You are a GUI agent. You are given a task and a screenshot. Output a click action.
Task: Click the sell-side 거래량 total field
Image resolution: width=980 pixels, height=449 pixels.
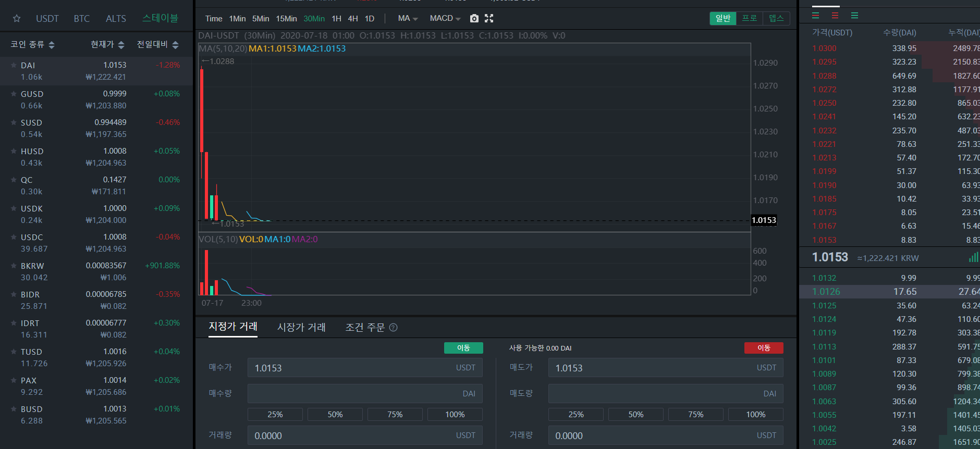click(x=666, y=435)
